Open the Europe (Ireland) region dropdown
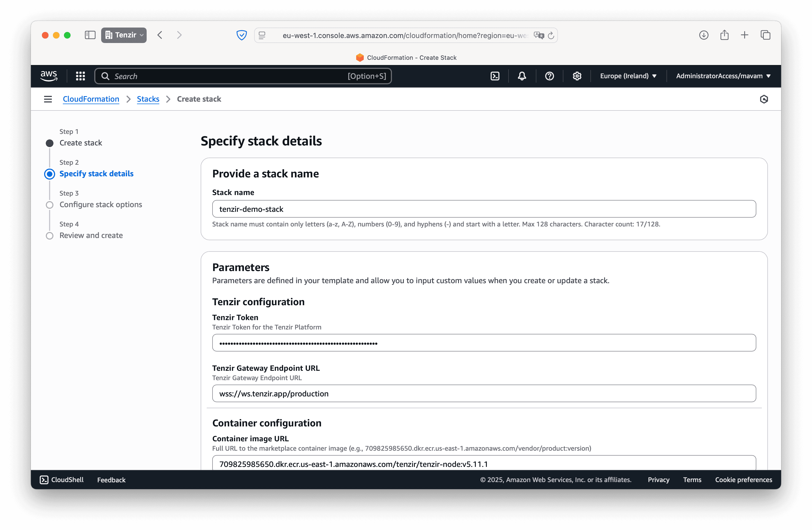The height and width of the screenshot is (530, 812). pos(628,76)
